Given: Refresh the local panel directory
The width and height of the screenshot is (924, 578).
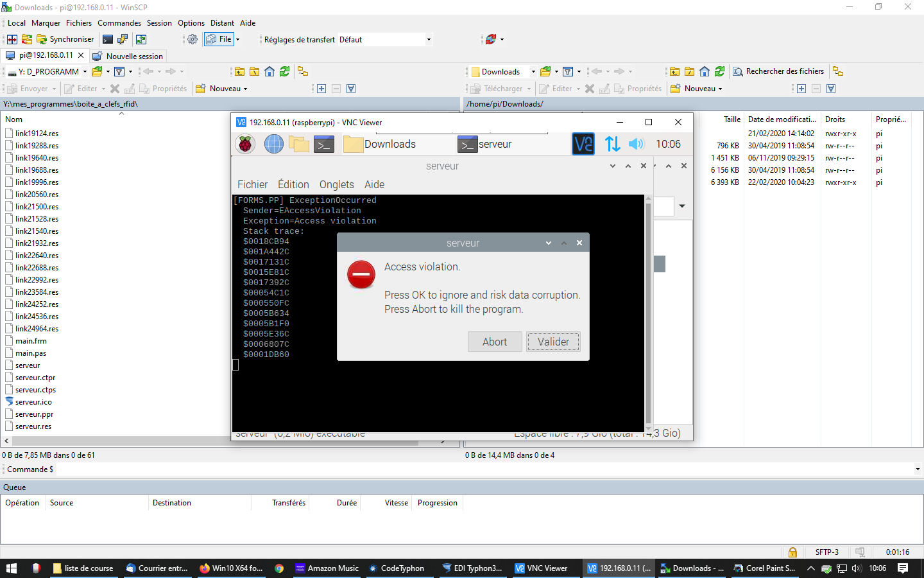Looking at the screenshot, I should 285,71.
